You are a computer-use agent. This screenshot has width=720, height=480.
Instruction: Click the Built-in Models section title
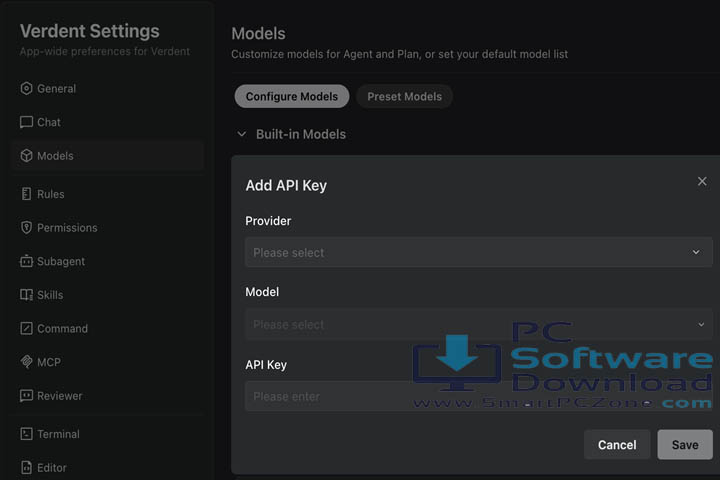point(301,134)
